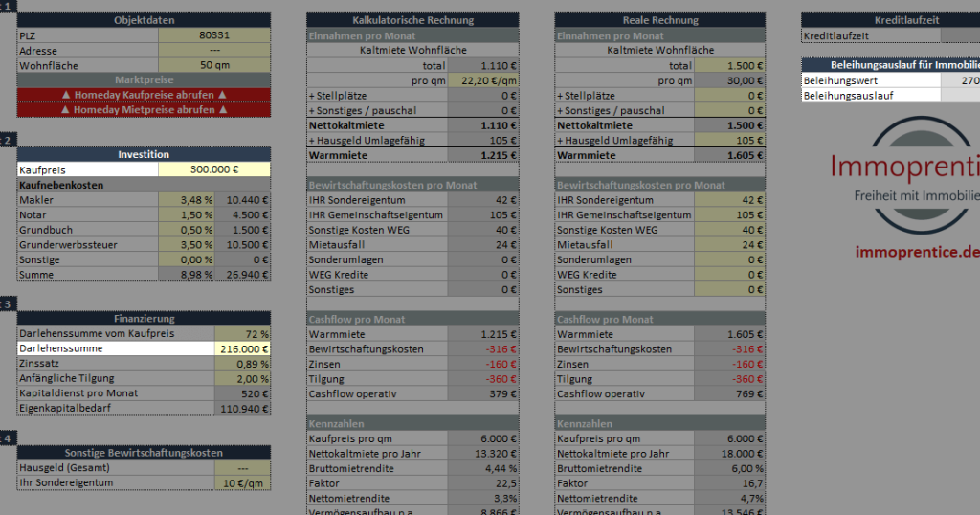Select the Darlehenssumme vom Kaufpreis 72 % cell
Image resolution: width=980 pixels, height=515 pixels.
[243, 334]
